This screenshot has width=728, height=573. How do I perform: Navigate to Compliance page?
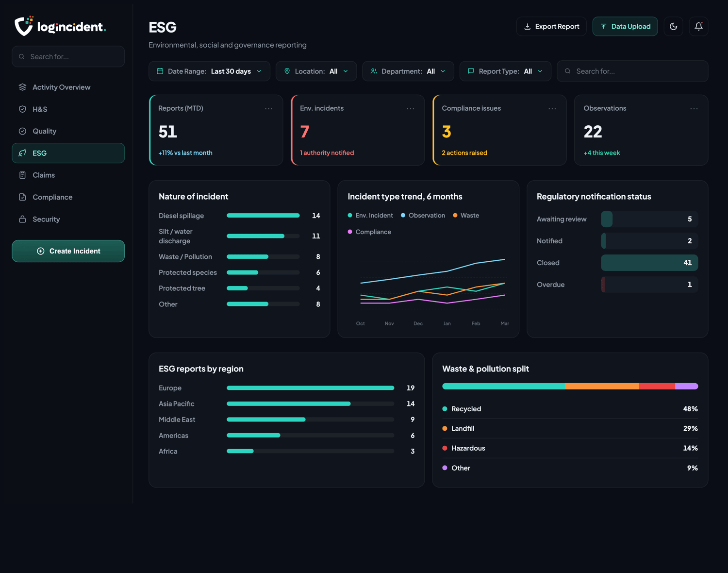pos(68,197)
